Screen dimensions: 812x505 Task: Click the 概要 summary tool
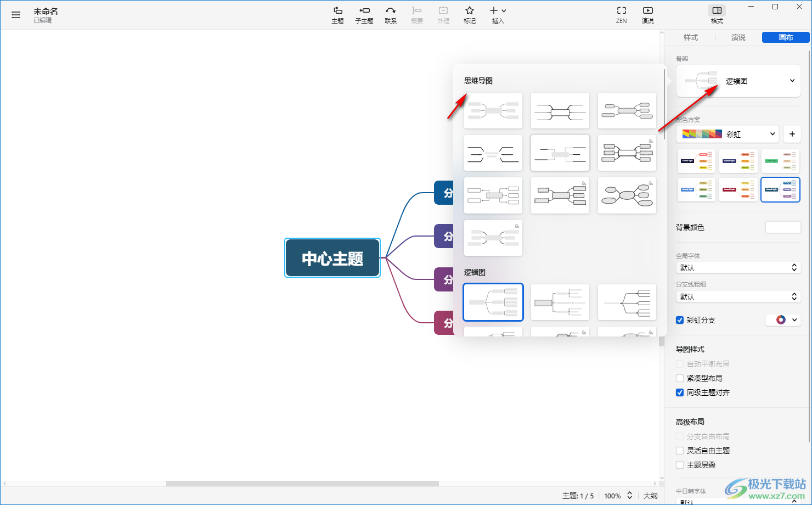(x=417, y=15)
